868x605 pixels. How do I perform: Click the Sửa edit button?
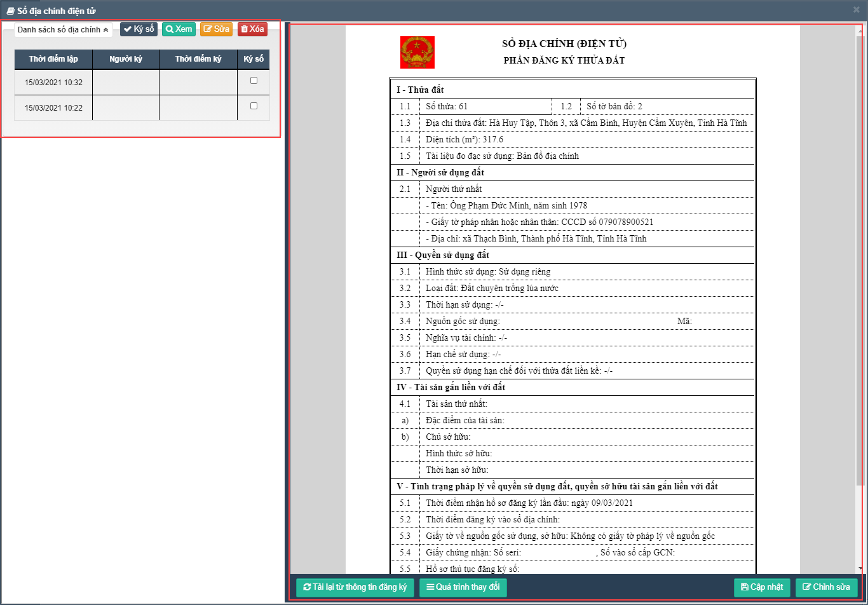pyautogui.click(x=216, y=29)
